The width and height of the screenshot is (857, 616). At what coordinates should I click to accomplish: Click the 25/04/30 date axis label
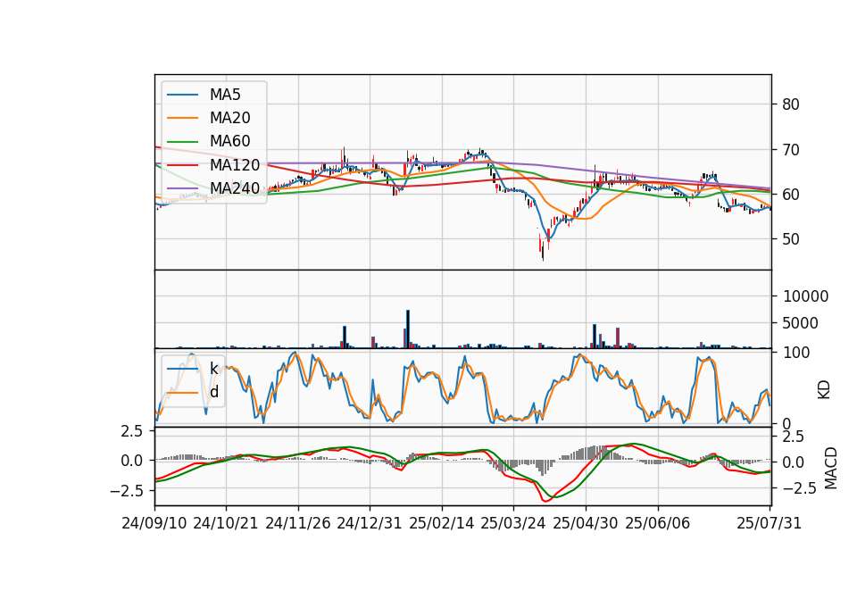586,523
